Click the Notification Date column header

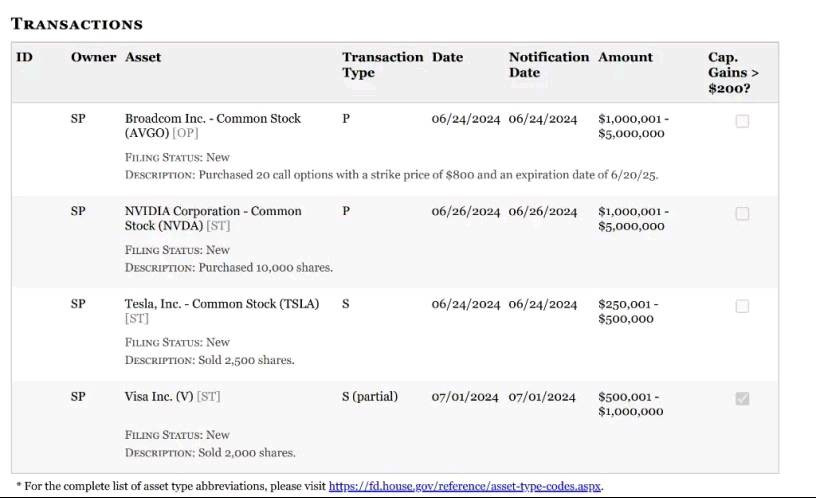pyautogui.click(x=549, y=65)
